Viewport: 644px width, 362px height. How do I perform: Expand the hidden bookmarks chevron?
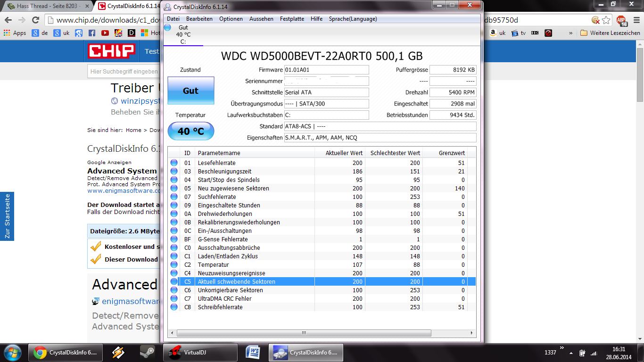(x=570, y=33)
